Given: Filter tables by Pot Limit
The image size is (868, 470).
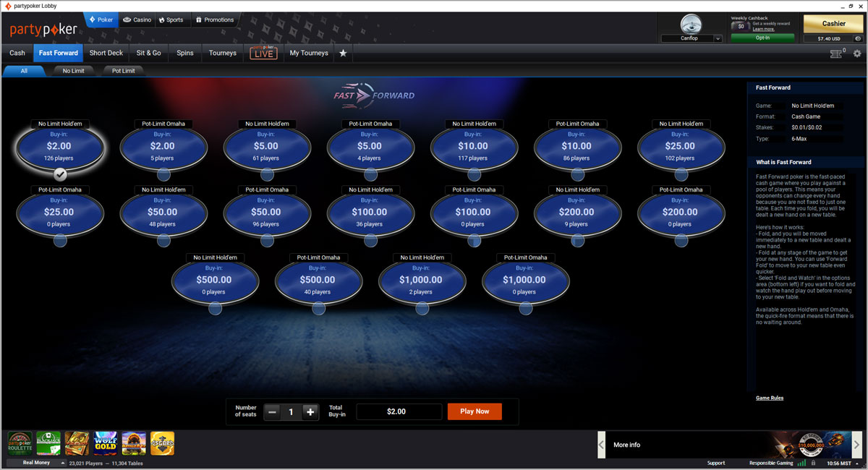Looking at the screenshot, I should 124,71.
